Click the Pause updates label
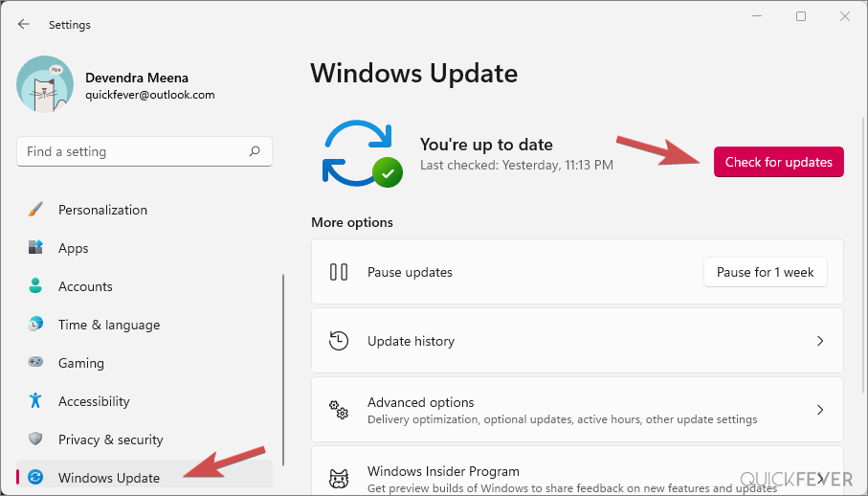Image resolution: width=868 pixels, height=496 pixels. tap(410, 272)
